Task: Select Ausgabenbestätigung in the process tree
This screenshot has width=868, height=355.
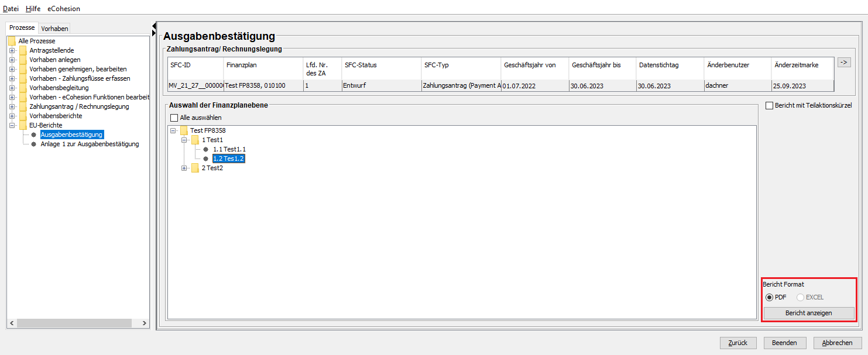Action: click(x=71, y=135)
